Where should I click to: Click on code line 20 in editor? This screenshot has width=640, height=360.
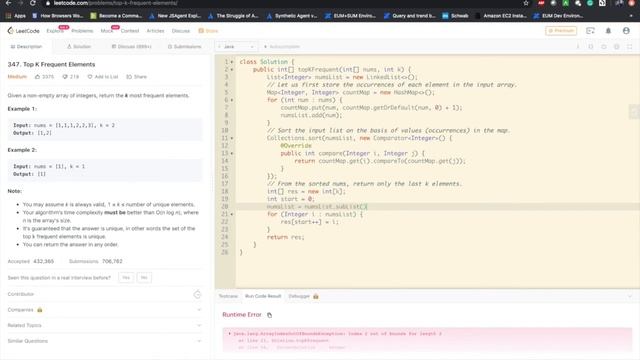coord(438,207)
